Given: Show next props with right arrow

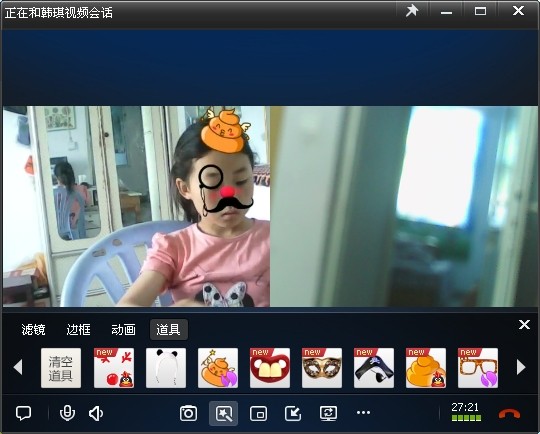Looking at the screenshot, I should 521,367.
